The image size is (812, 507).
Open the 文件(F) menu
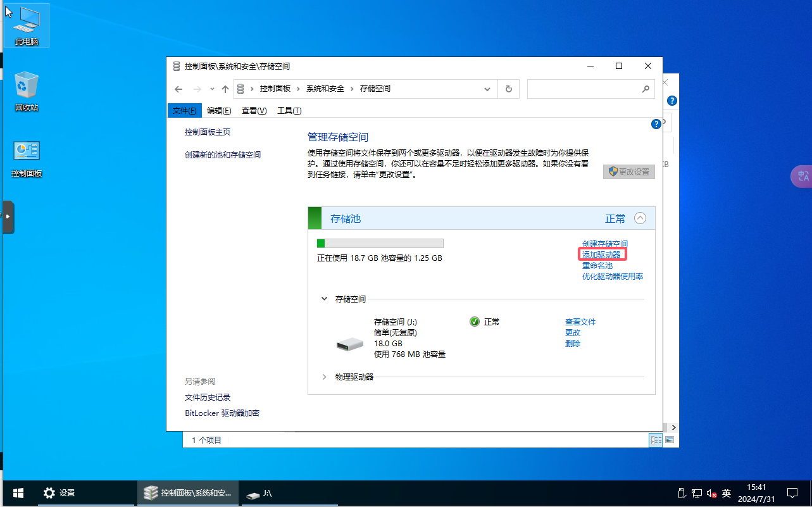[184, 111]
